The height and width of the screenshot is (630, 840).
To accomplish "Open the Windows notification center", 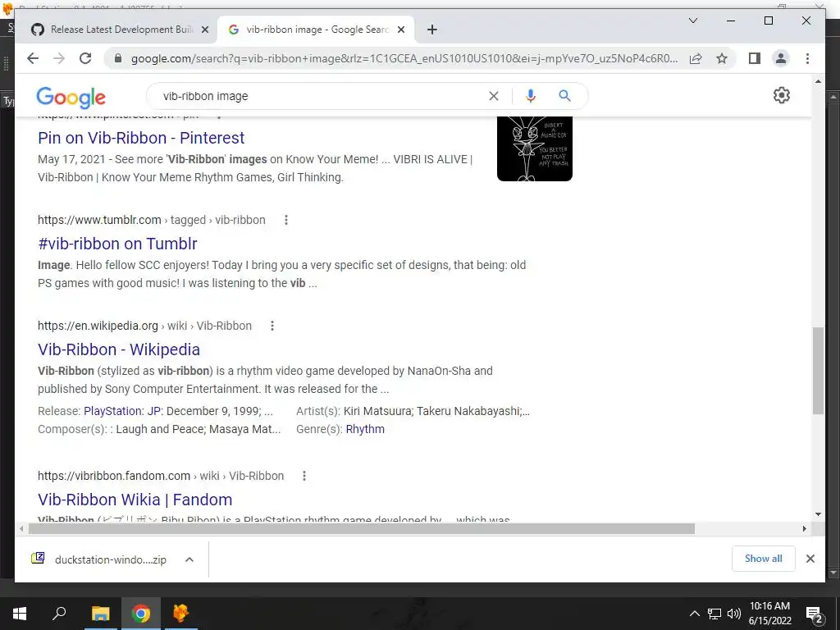I will pyautogui.click(x=815, y=614).
